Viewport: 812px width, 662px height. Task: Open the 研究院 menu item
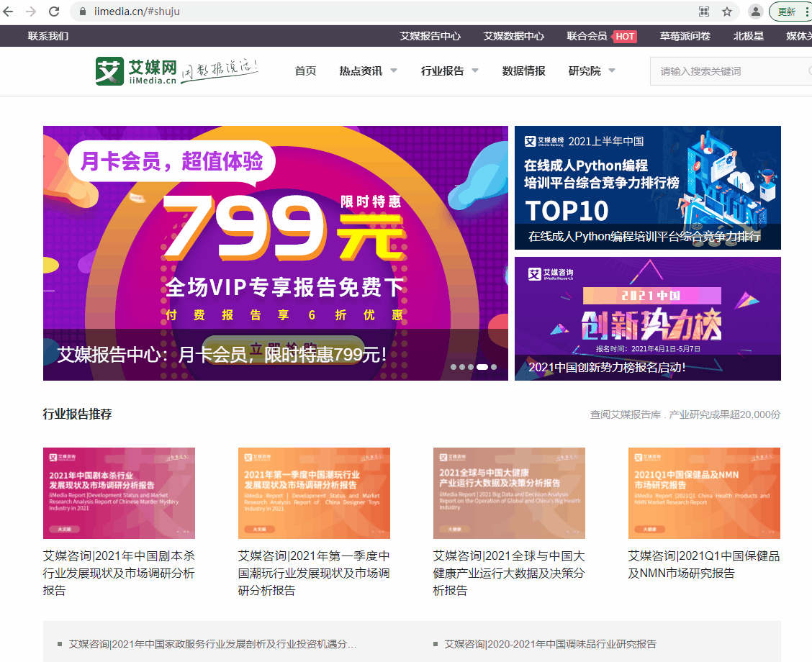point(584,71)
